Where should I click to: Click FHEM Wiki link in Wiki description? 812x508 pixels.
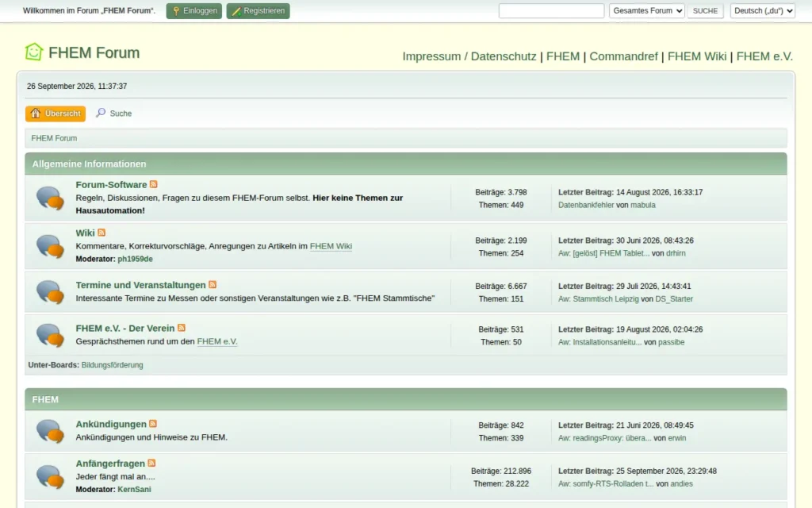pos(331,246)
